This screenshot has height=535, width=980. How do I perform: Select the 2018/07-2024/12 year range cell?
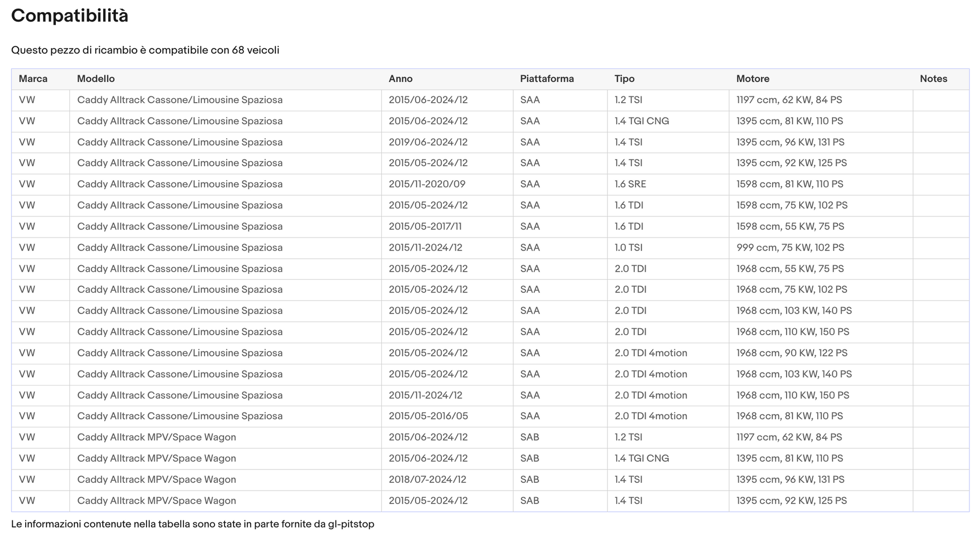(427, 480)
